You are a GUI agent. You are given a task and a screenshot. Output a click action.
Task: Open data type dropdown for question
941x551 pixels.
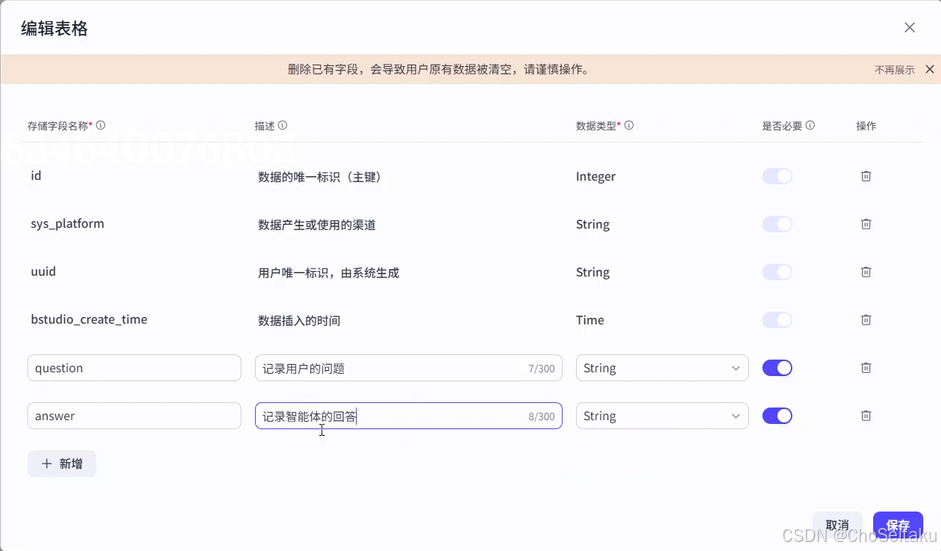click(x=662, y=368)
